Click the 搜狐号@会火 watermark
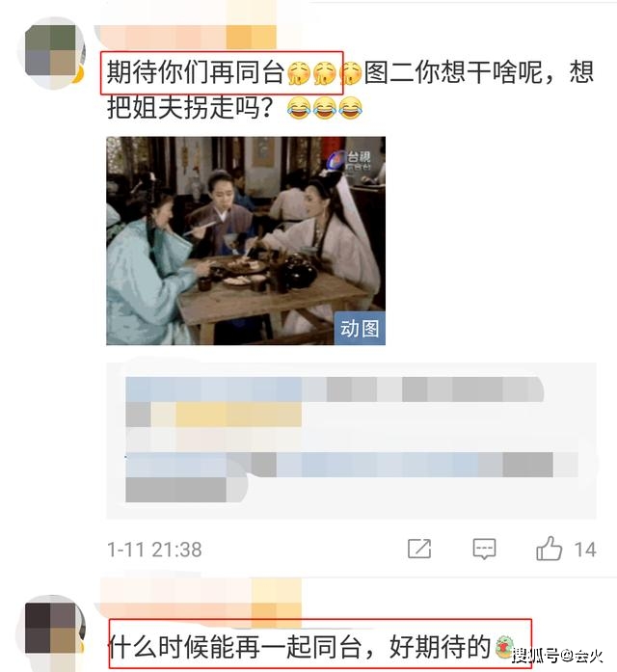 click(557, 656)
